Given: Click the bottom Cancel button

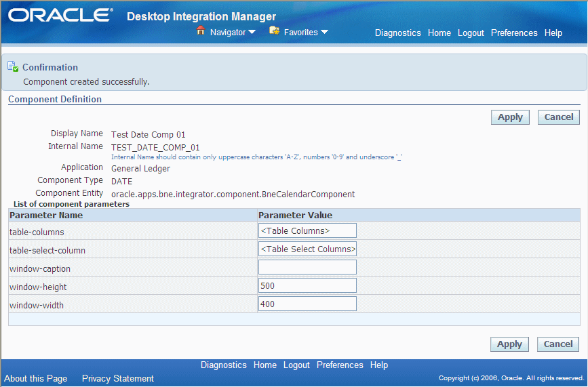Looking at the screenshot, I should 558,344.
